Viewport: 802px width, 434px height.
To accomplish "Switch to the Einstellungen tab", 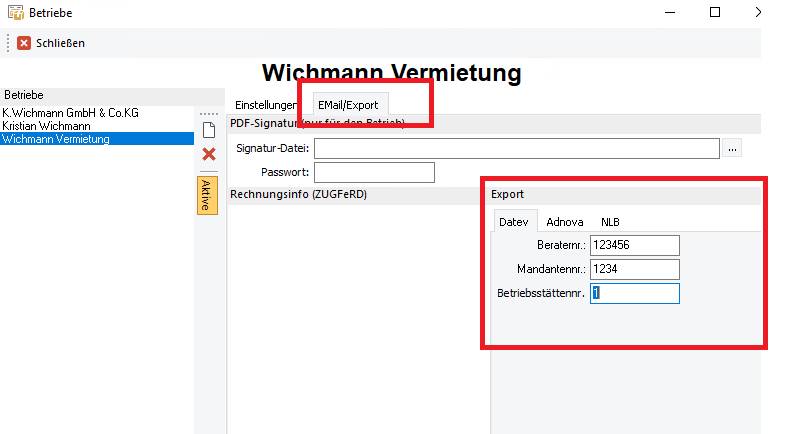I will 265,105.
